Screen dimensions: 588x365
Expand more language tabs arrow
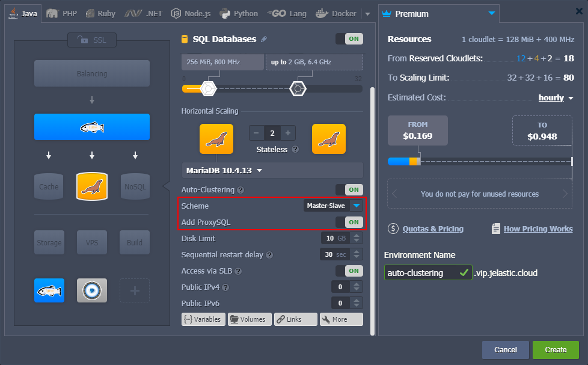click(x=367, y=14)
